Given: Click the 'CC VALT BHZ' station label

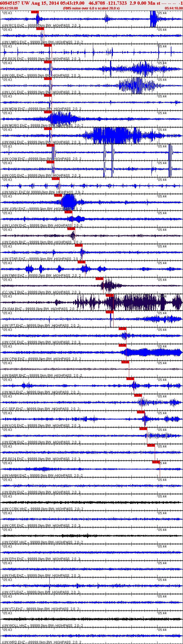Looking at the screenshot, I should tap(13, 292).
